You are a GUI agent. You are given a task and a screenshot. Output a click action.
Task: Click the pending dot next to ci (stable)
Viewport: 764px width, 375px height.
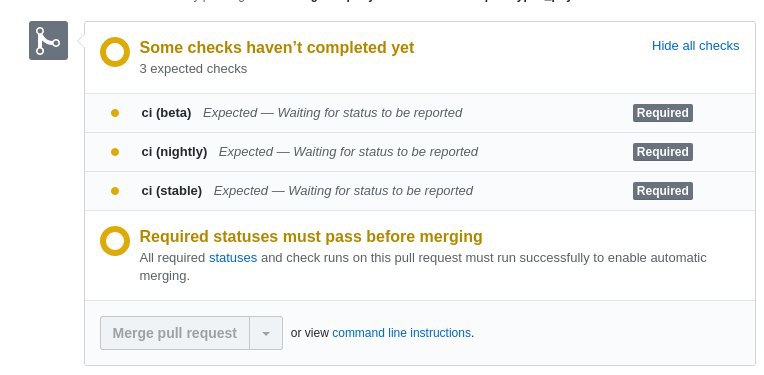pos(115,191)
